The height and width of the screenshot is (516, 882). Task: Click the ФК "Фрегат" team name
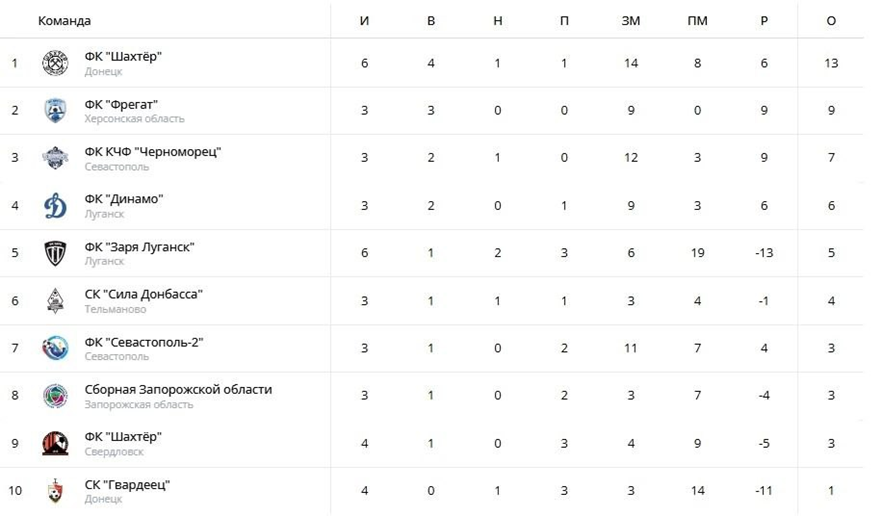[121, 105]
